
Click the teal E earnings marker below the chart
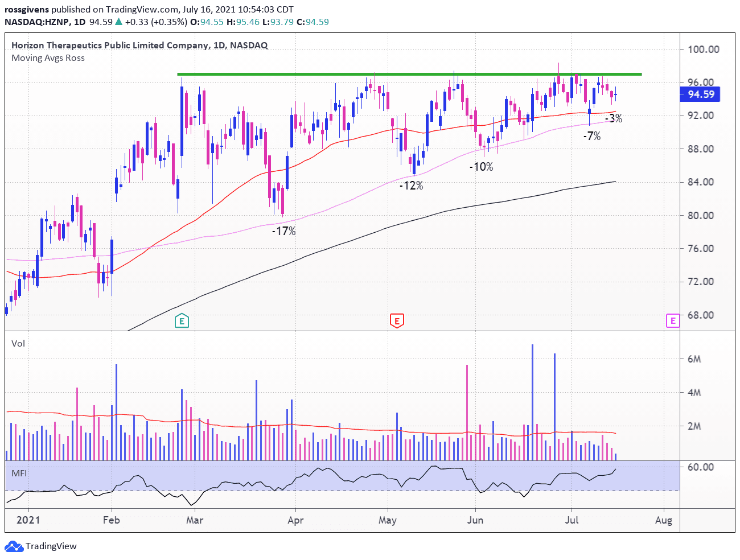pyautogui.click(x=181, y=320)
